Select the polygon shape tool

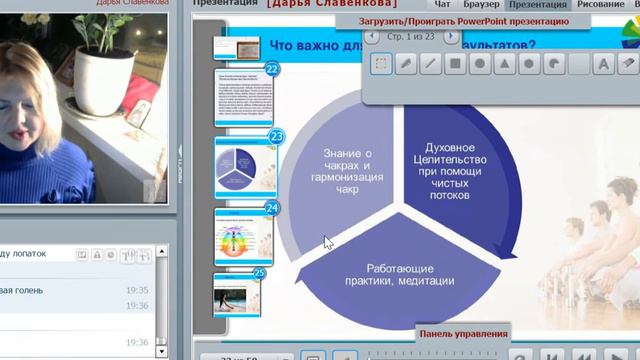[x=529, y=64]
